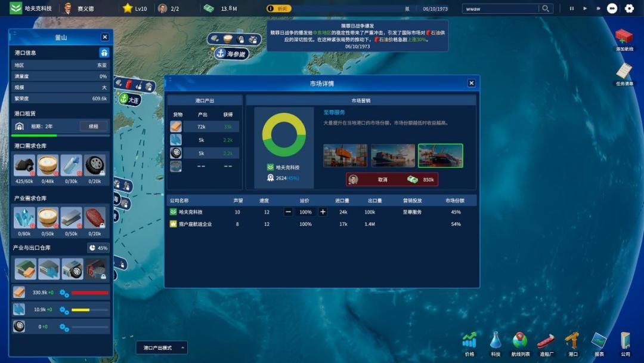
Task: Select the wood plank factory building
Action: pos(26,269)
